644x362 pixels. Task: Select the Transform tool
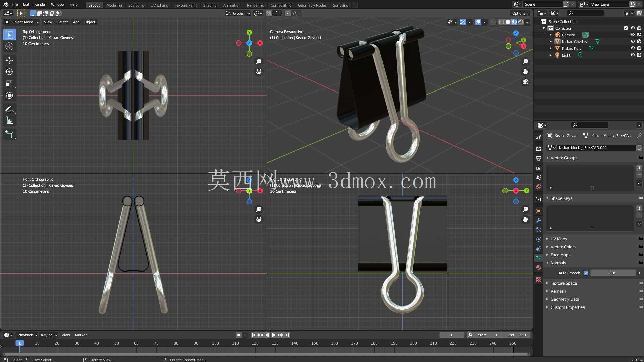(9, 95)
